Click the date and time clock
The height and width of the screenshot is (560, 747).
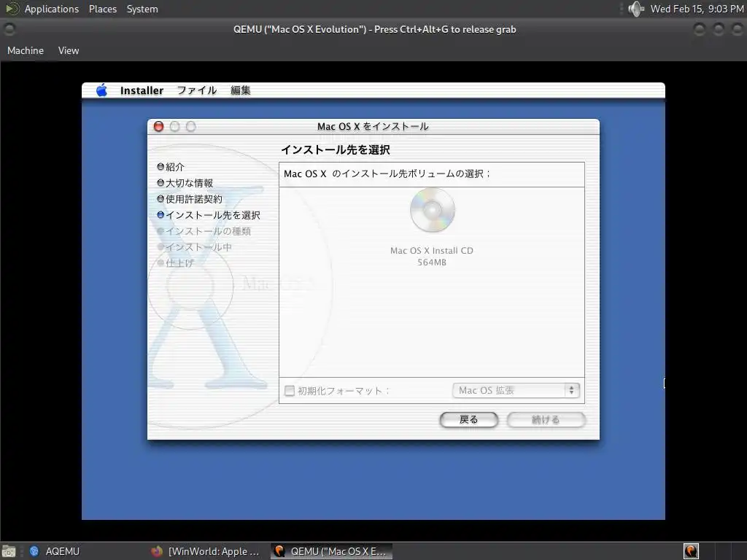pyautogui.click(x=697, y=9)
